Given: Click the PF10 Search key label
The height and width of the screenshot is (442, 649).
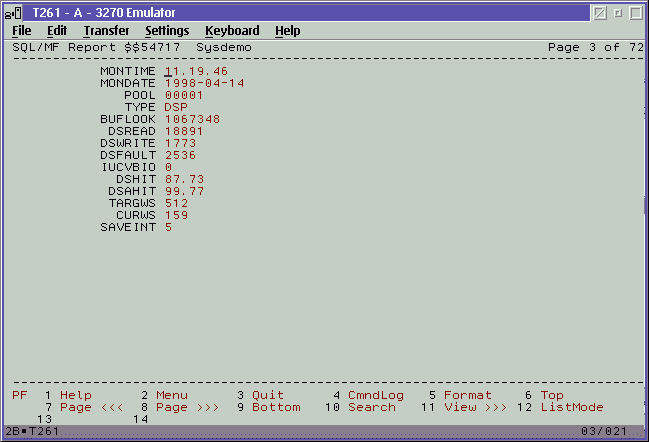Looking at the screenshot, I should pyautogui.click(x=372, y=407).
